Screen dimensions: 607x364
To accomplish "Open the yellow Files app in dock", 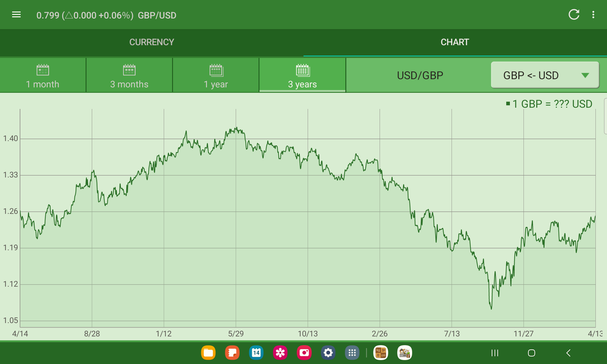I will pos(208,353).
